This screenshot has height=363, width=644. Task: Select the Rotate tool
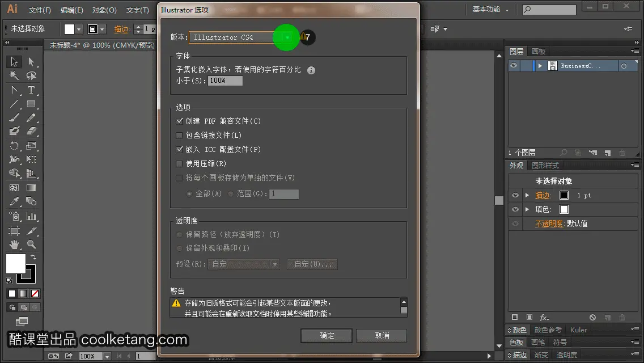(14, 146)
